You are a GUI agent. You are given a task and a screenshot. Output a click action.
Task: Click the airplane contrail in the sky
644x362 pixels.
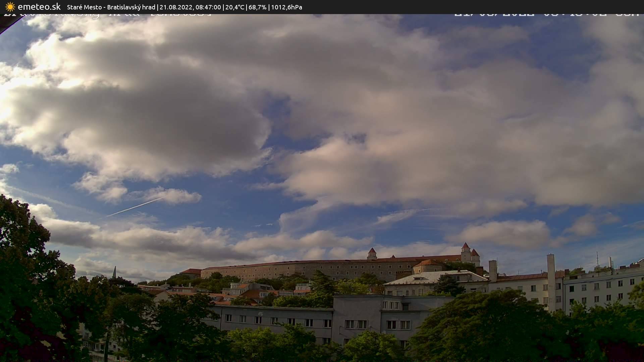pyautogui.click(x=134, y=207)
